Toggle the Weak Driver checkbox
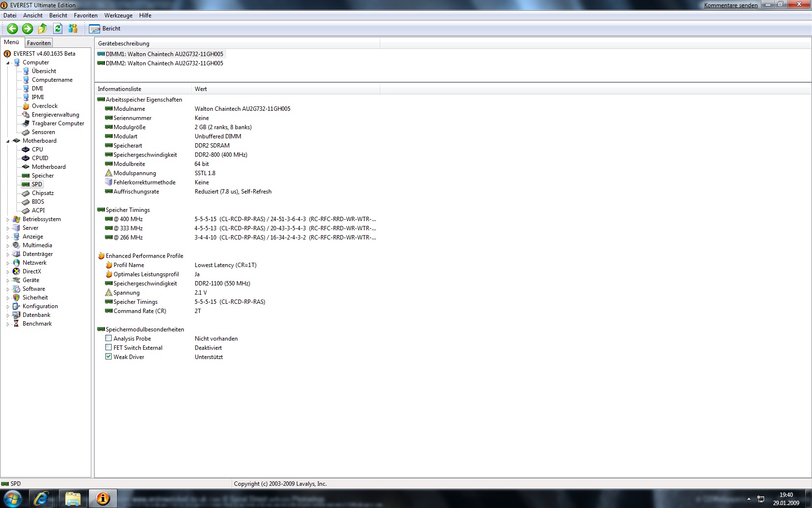 click(109, 357)
